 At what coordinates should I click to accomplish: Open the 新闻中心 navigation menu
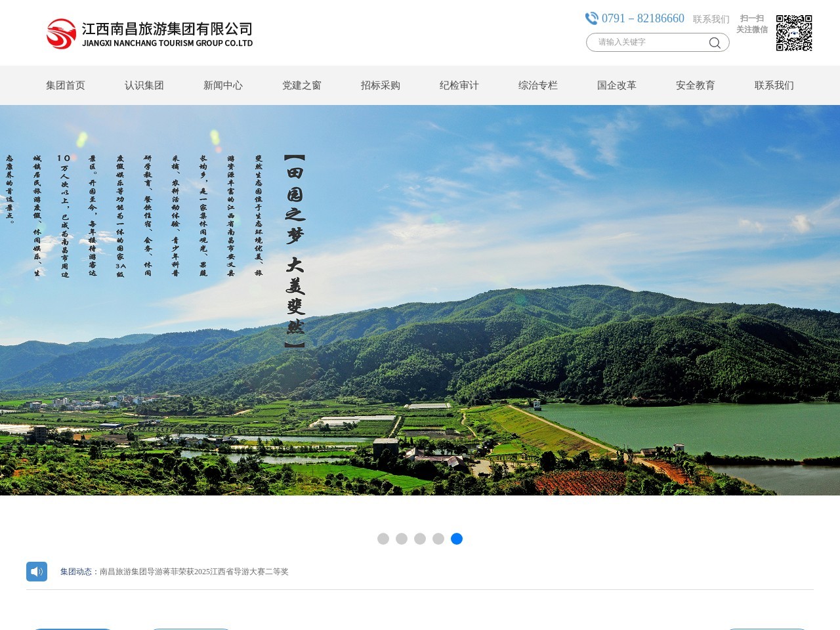[x=223, y=85]
